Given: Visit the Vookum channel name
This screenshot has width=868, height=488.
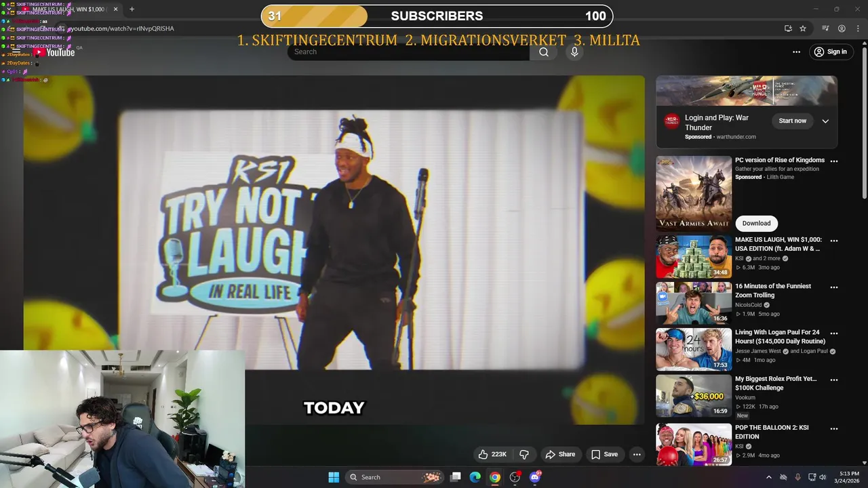Looking at the screenshot, I should [745, 398].
